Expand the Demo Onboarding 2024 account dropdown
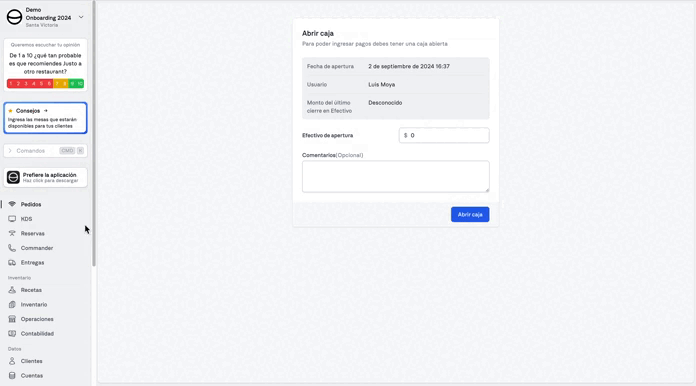The image size is (696, 386). pos(81,17)
